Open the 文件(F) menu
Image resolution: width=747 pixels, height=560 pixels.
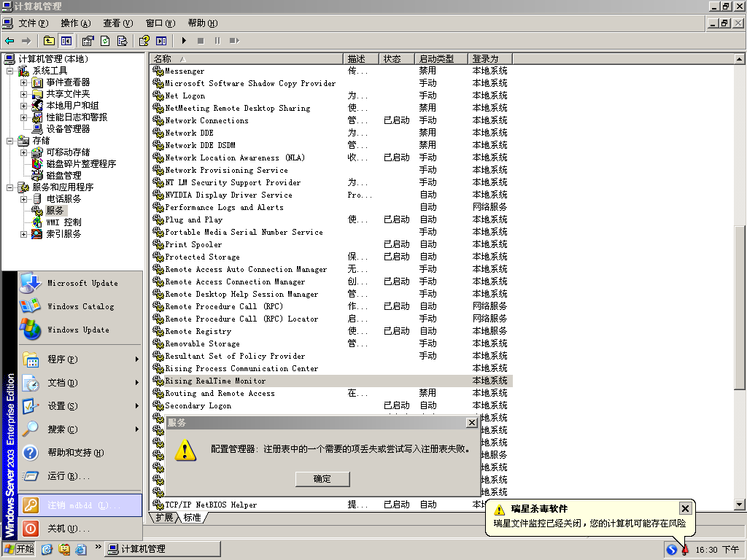34,23
